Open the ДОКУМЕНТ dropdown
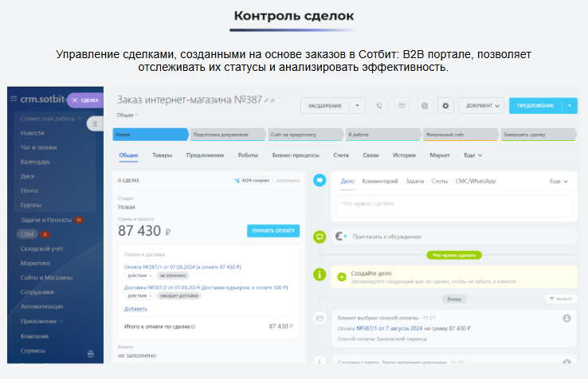Image resolution: width=588 pixels, height=379 pixels. (x=484, y=105)
